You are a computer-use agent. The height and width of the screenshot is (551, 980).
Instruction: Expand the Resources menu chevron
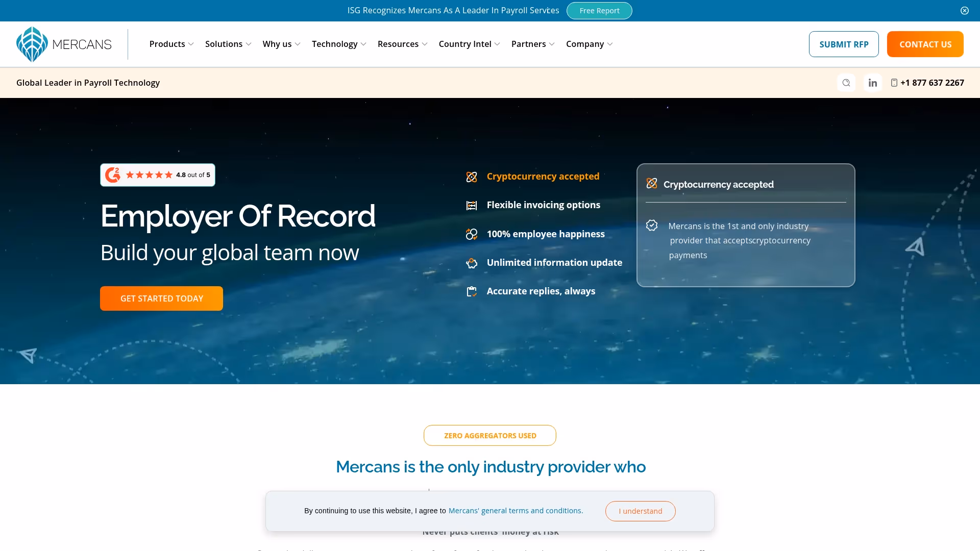click(426, 44)
